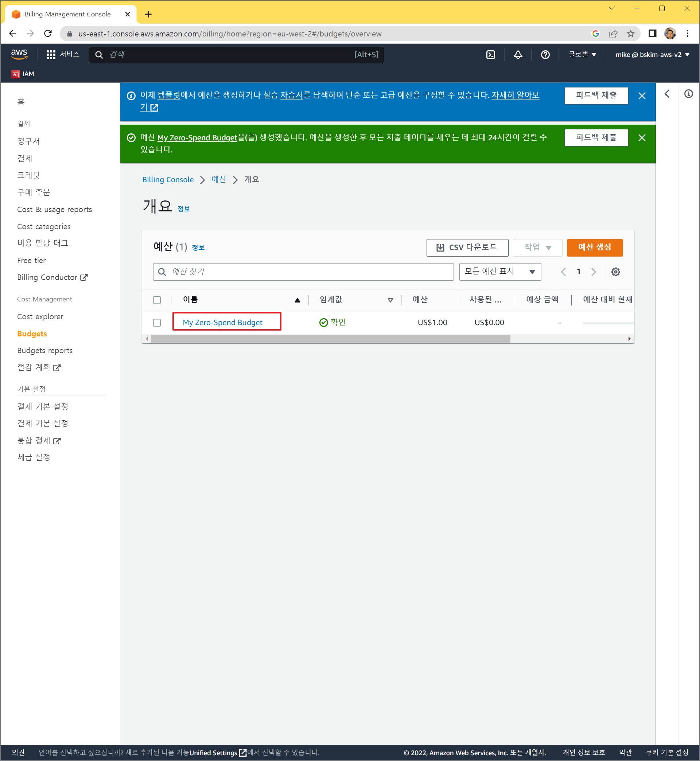This screenshot has height=761, width=700.
Task: Click 예산 생성 create budget button
Action: pos(595,247)
